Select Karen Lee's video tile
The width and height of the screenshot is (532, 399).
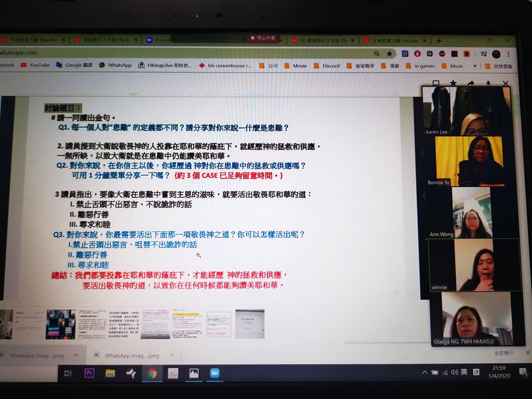click(x=467, y=111)
